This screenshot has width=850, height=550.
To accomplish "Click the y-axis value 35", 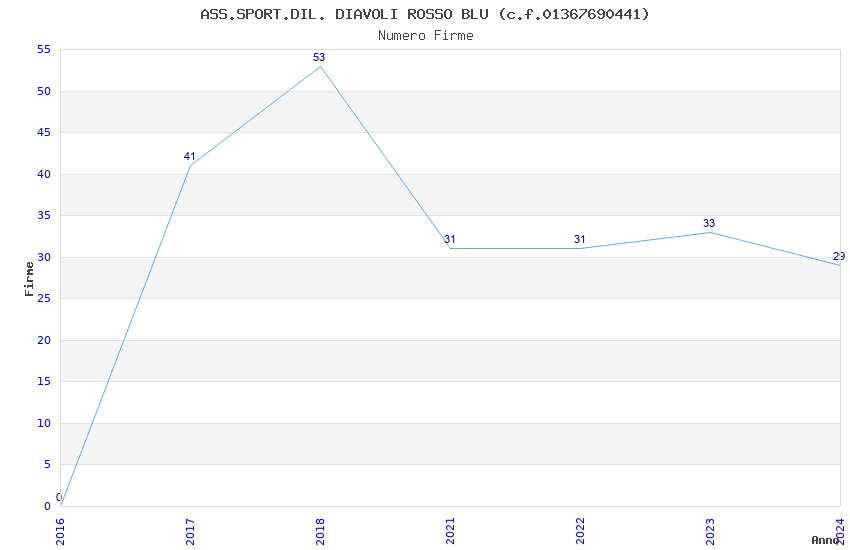I will (x=44, y=215).
